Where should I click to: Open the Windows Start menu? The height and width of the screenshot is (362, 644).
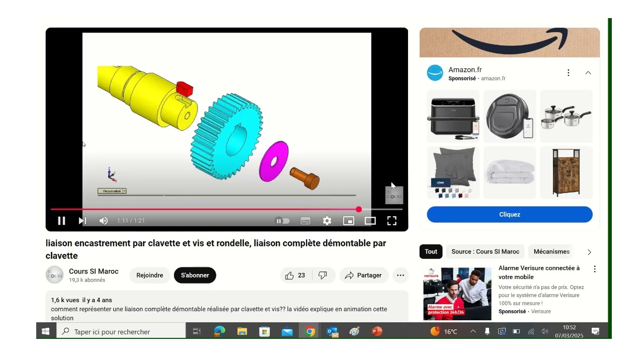(x=46, y=331)
